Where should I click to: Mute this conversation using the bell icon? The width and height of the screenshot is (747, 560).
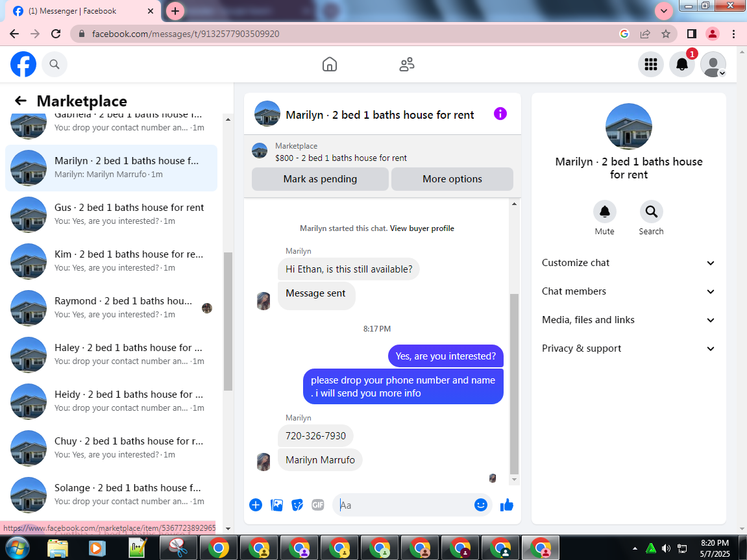[x=605, y=212]
